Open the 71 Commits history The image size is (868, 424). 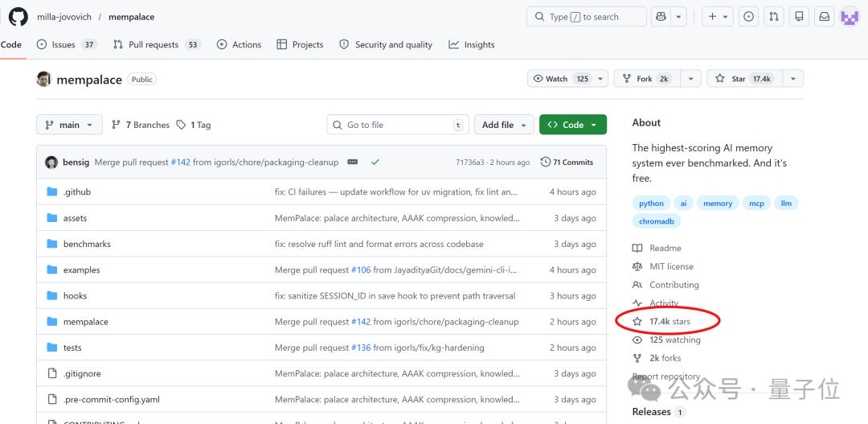(567, 163)
